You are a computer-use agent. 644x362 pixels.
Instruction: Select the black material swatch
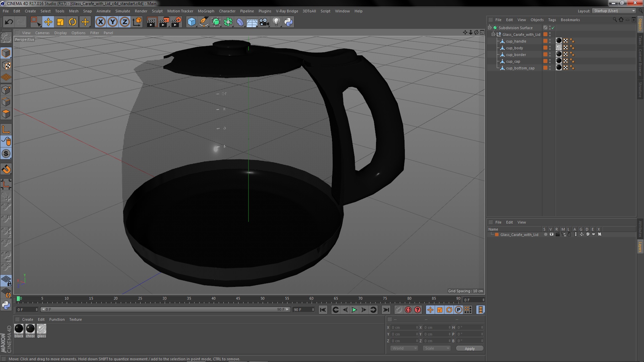[x=19, y=329]
